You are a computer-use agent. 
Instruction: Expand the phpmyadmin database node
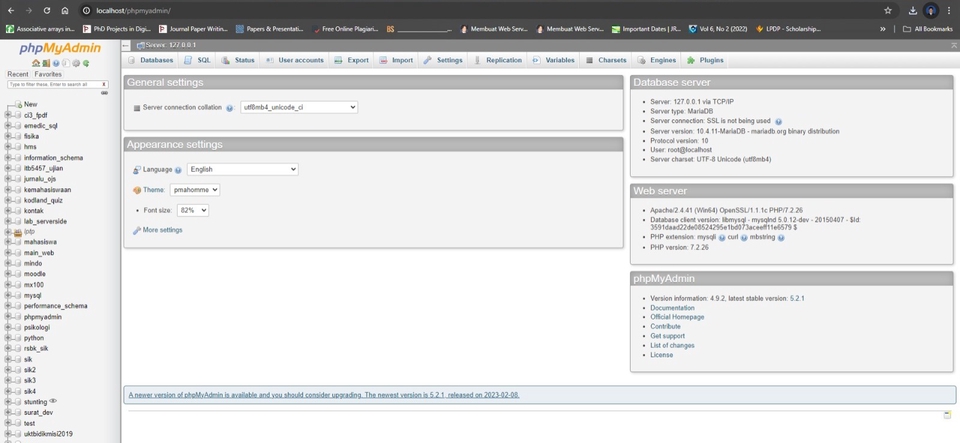click(x=8, y=317)
